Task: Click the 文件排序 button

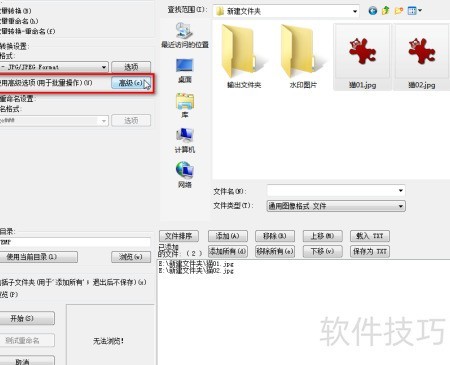Action: (x=179, y=236)
